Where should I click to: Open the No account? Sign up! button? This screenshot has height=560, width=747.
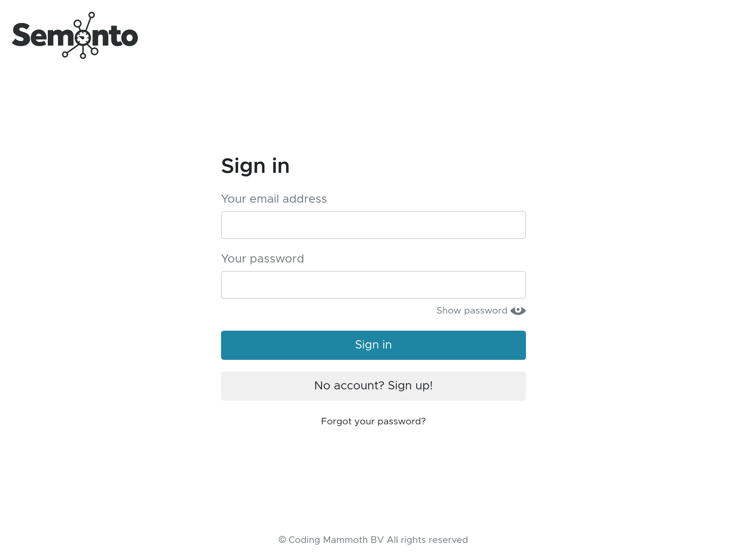(373, 386)
